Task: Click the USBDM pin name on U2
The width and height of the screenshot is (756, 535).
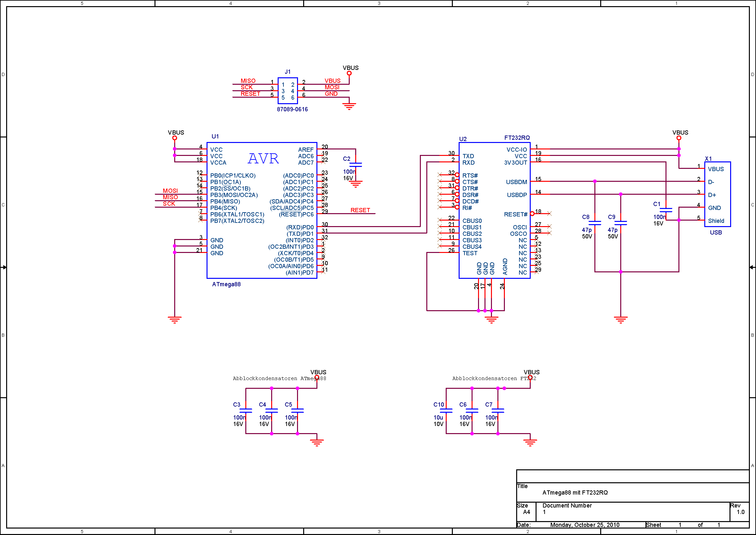Action: [x=516, y=182]
